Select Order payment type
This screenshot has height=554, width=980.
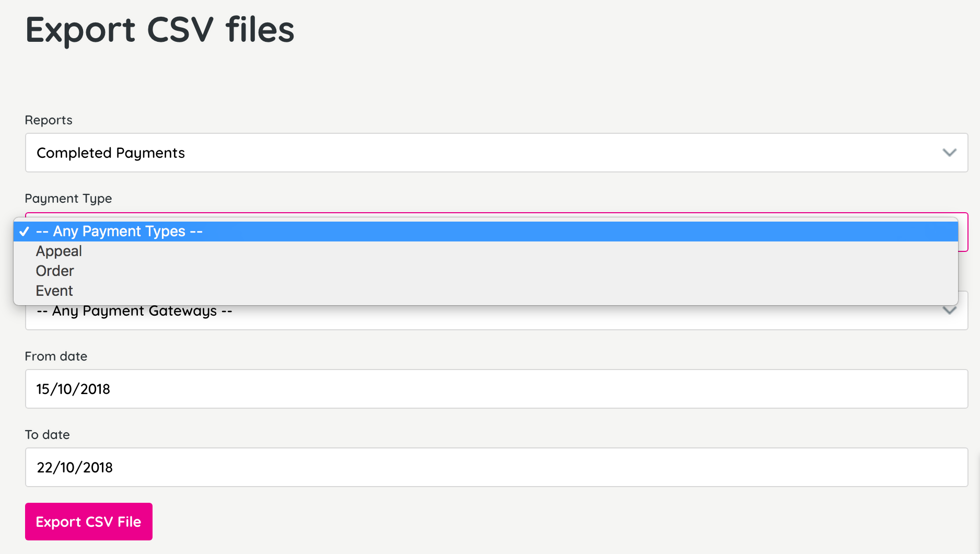[x=54, y=271]
